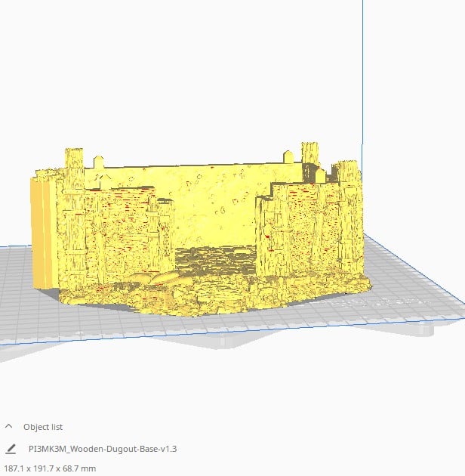Image resolution: width=465 pixels, height=476 pixels.
Task: Select the yellow Wooden Dugout model on the build plate
Action: (x=200, y=230)
